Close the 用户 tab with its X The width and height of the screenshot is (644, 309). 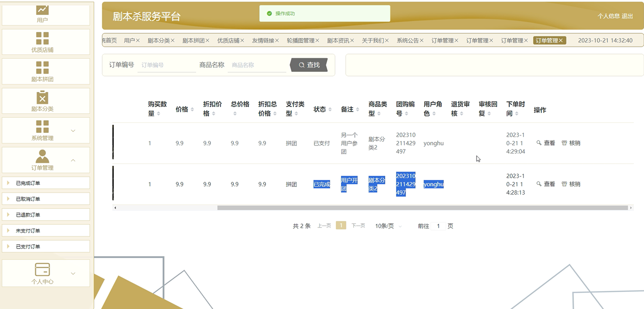(x=138, y=41)
